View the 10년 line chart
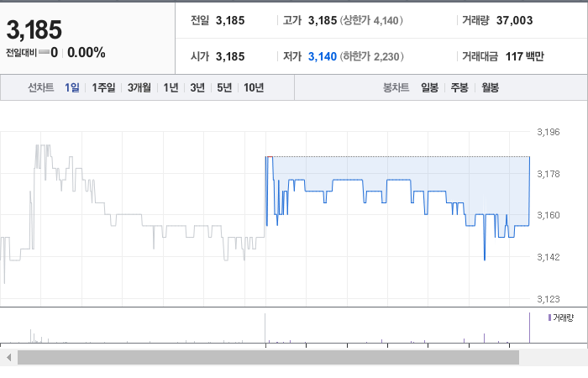 click(x=254, y=87)
